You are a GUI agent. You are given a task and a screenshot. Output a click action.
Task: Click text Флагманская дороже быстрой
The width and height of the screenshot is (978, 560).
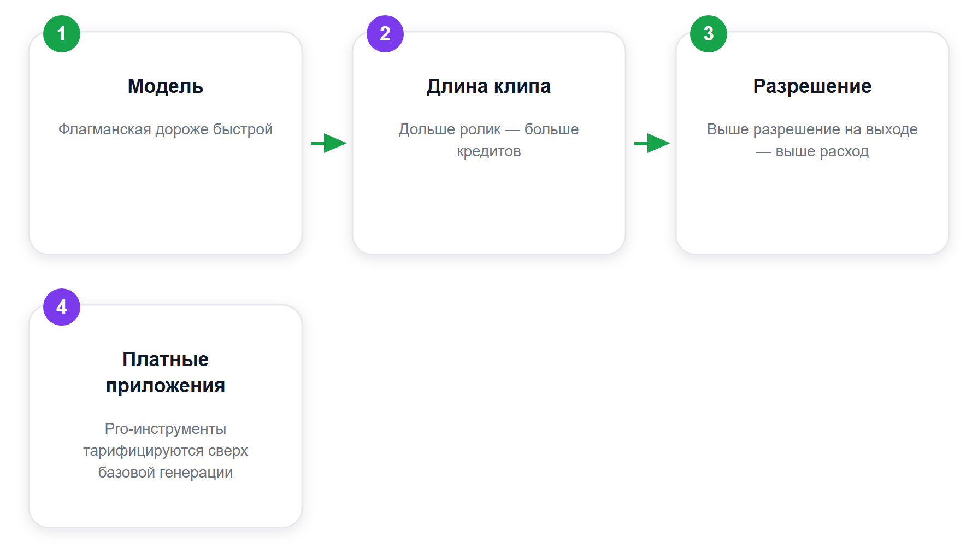tap(166, 129)
